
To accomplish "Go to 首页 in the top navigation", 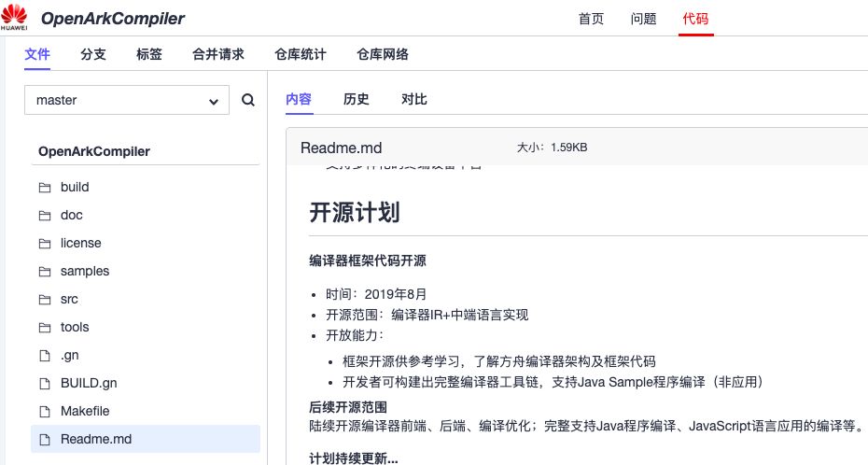I will click(x=591, y=19).
